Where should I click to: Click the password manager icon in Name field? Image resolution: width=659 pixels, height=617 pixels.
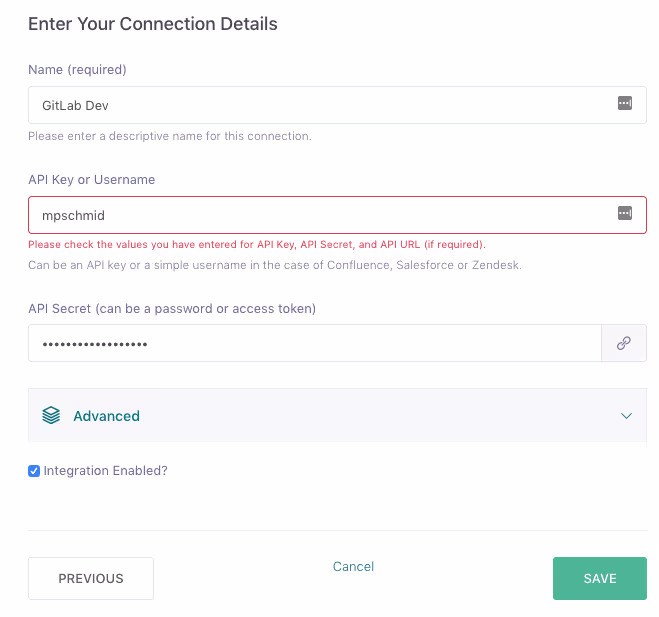click(625, 103)
